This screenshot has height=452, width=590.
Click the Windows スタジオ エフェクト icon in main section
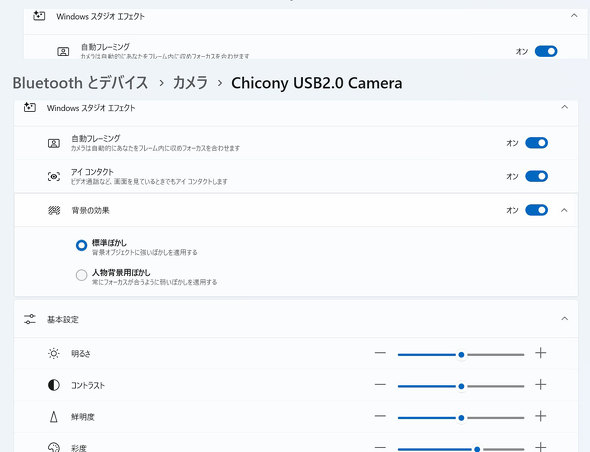pyautogui.click(x=30, y=108)
